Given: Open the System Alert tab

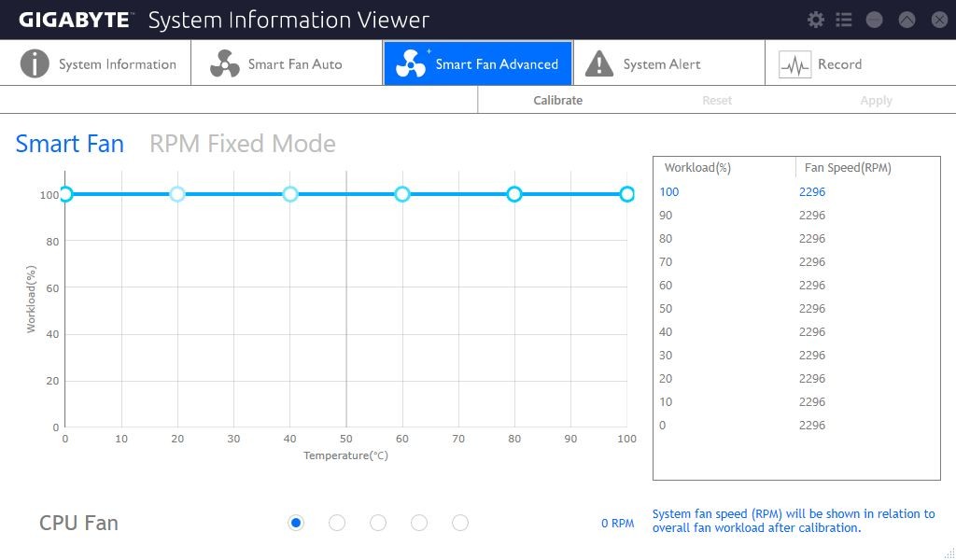Looking at the screenshot, I should click(668, 63).
